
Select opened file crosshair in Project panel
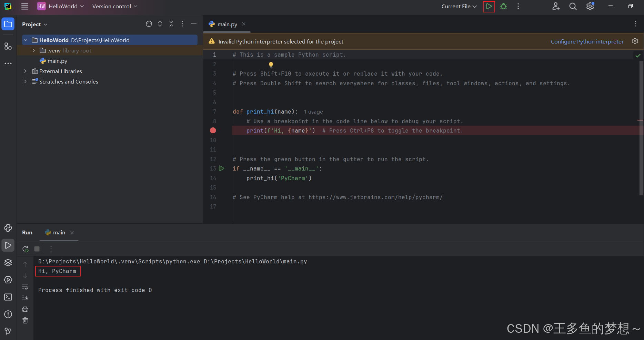[x=149, y=24]
